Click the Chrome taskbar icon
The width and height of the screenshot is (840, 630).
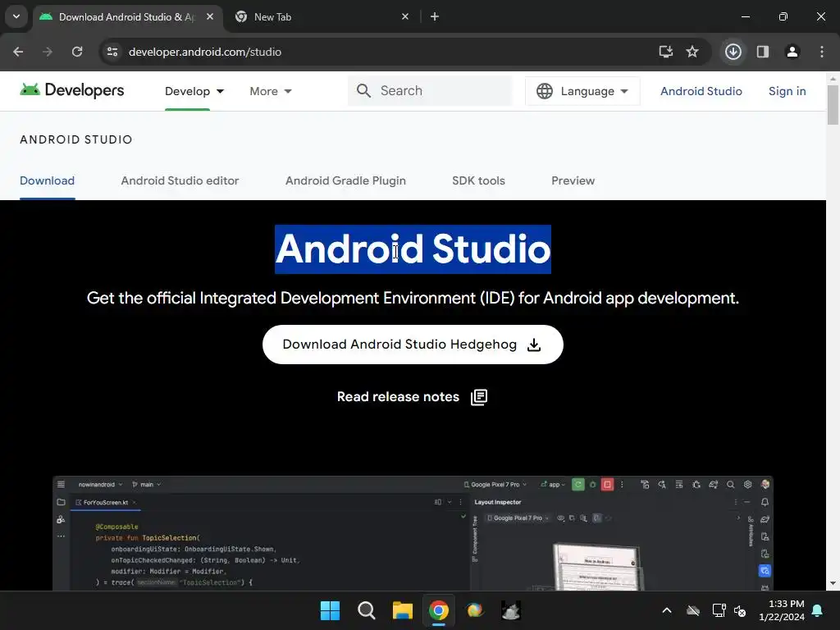[439, 610]
